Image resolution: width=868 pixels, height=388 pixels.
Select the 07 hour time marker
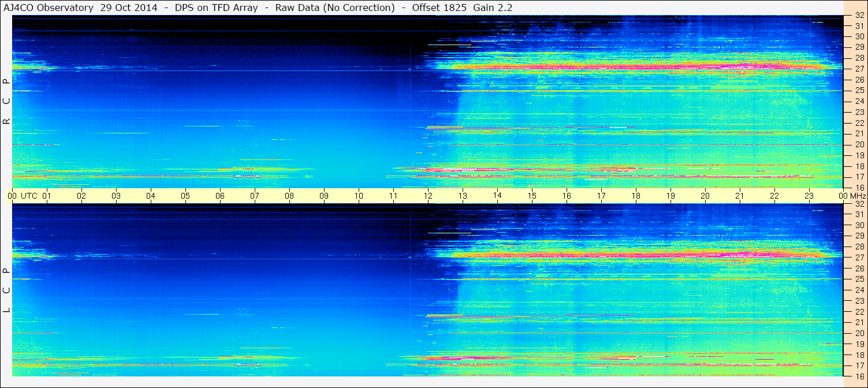pyautogui.click(x=255, y=196)
